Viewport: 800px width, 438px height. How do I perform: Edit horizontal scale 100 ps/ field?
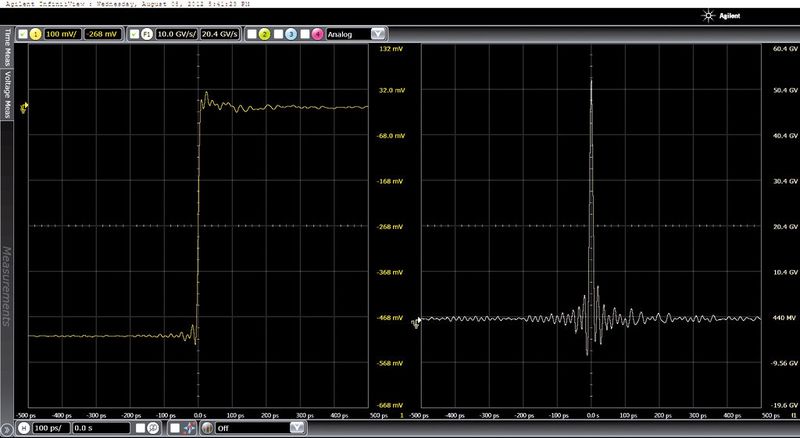tap(51, 428)
